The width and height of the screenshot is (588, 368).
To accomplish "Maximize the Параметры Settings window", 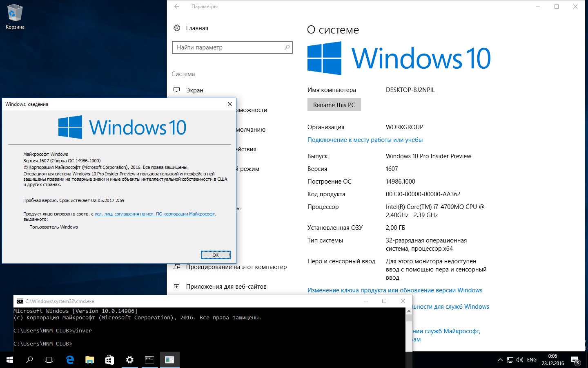I will [557, 7].
